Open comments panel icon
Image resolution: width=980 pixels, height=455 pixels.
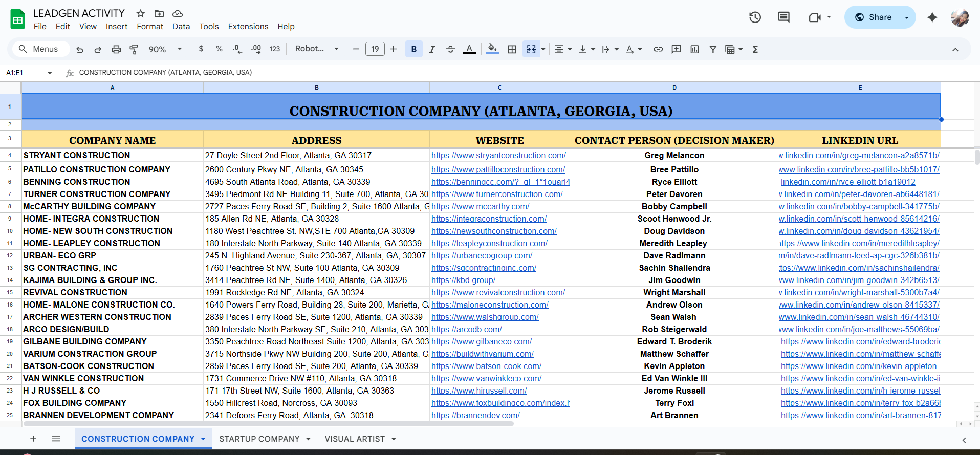783,17
